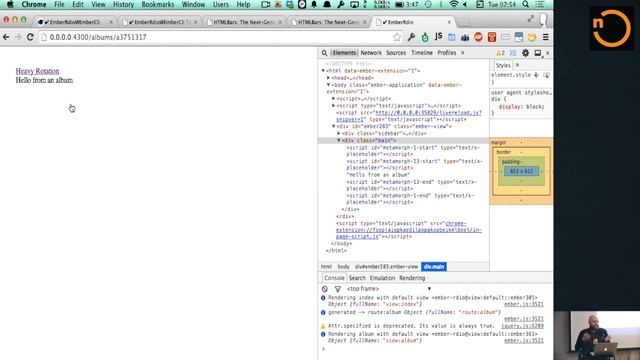
Task: Click the DevTools warnings count icon
Action: (x=500, y=53)
